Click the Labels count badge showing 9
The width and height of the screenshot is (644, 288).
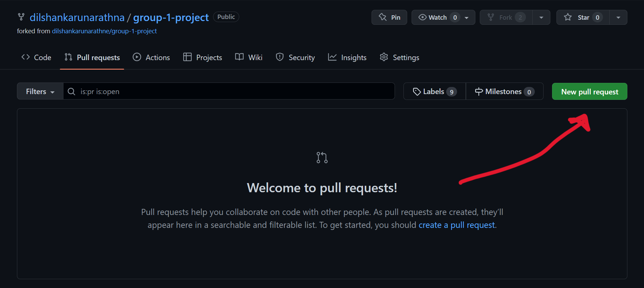click(x=452, y=92)
